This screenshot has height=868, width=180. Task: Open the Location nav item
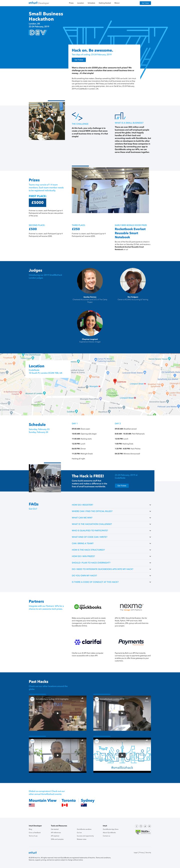(80, 3)
